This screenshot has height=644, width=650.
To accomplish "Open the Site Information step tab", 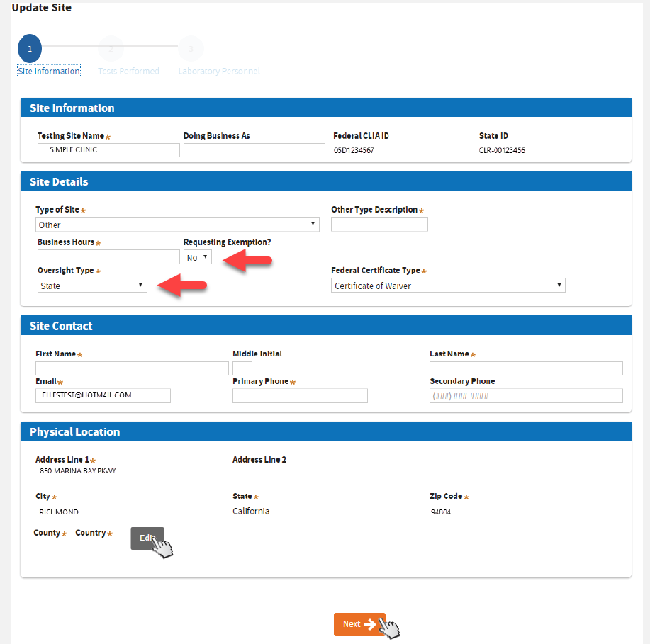I will pos(49,71).
